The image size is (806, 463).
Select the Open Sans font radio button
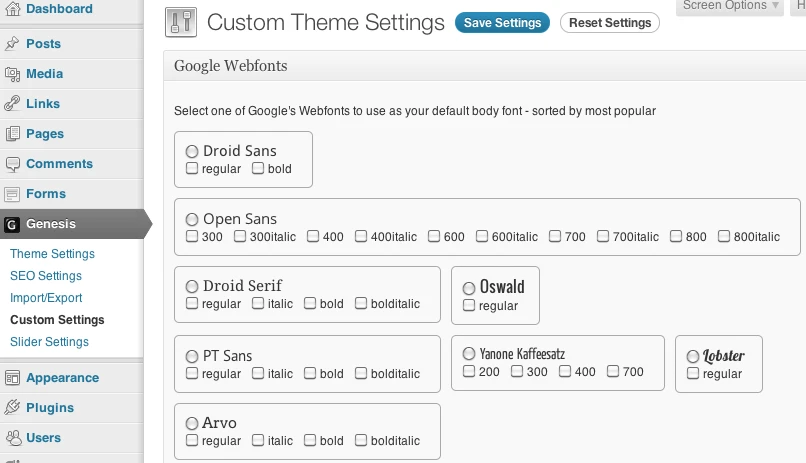coord(192,219)
